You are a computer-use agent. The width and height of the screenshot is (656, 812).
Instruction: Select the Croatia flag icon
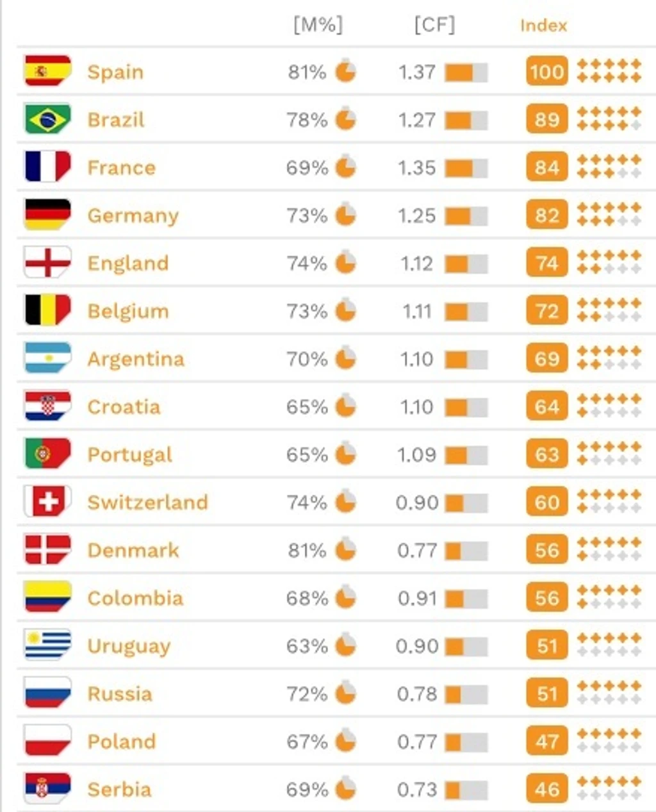pyautogui.click(x=47, y=406)
